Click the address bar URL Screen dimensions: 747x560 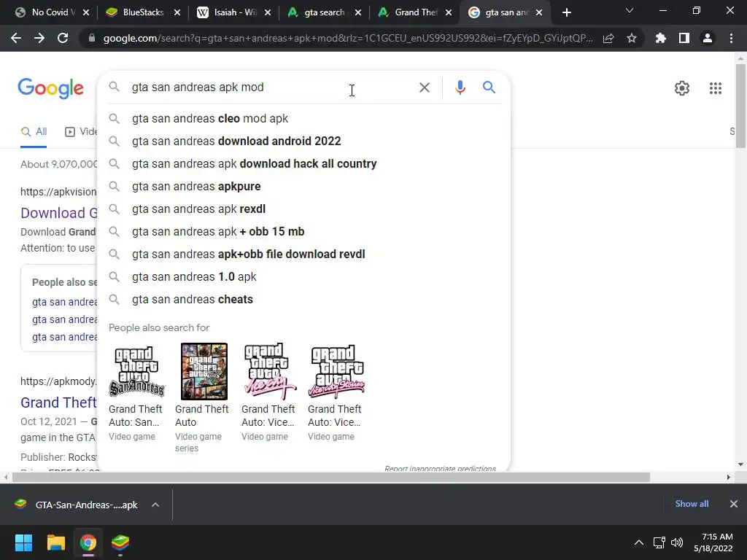tap(348, 38)
